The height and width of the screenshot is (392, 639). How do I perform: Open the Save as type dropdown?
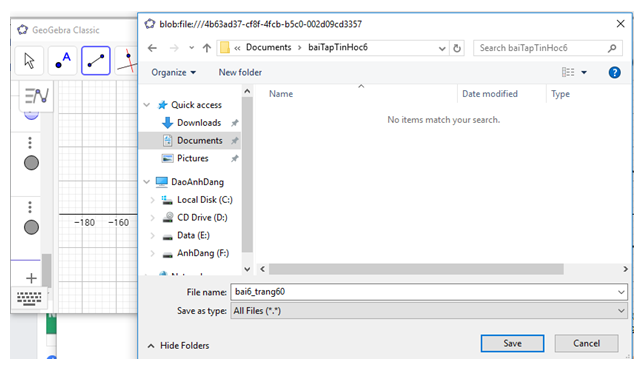pos(429,311)
